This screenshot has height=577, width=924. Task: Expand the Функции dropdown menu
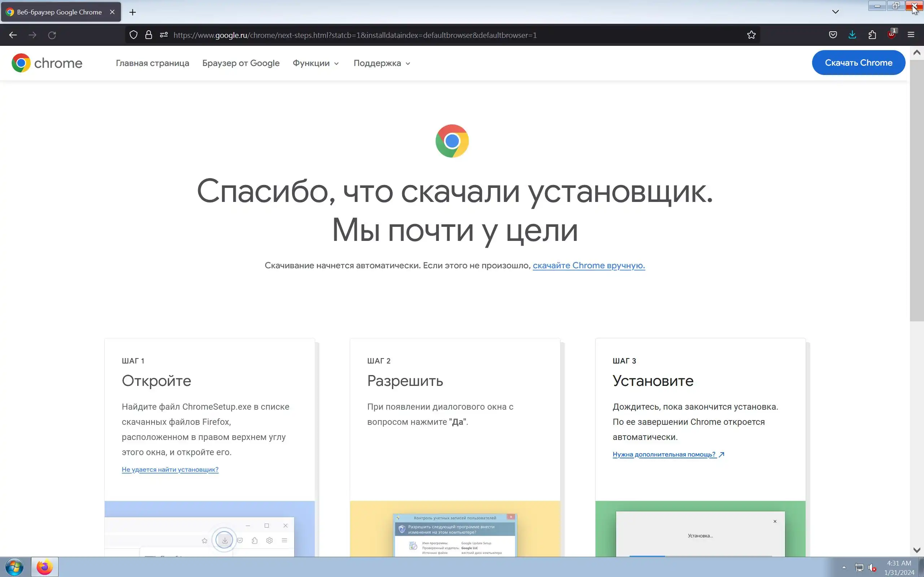(315, 63)
